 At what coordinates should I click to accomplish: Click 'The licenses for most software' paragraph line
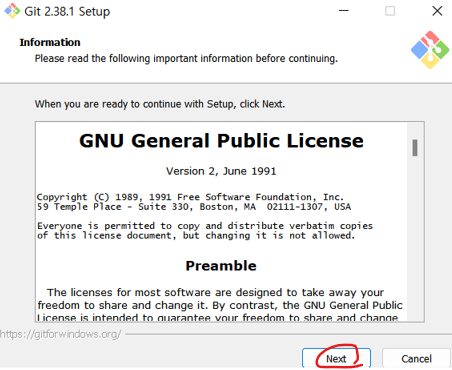tap(215, 292)
